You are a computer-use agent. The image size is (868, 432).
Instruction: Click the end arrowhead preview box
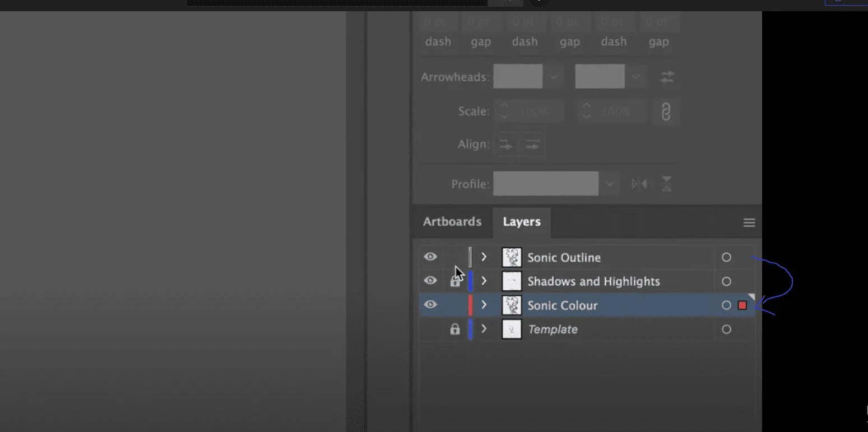[x=600, y=77]
